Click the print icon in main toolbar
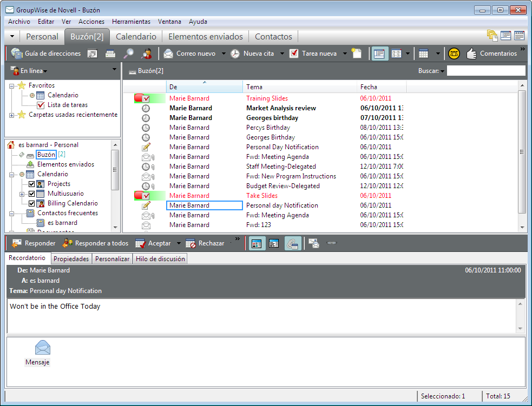 (110, 54)
